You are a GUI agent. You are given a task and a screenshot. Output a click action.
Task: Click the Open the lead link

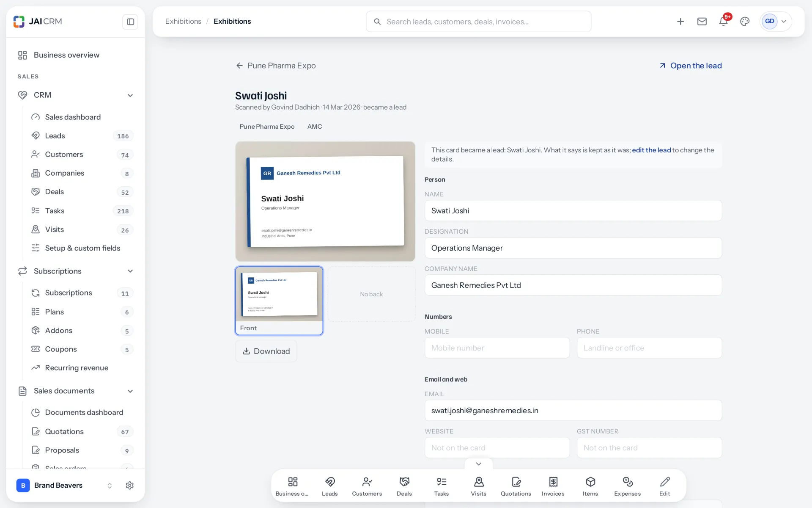(x=691, y=66)
